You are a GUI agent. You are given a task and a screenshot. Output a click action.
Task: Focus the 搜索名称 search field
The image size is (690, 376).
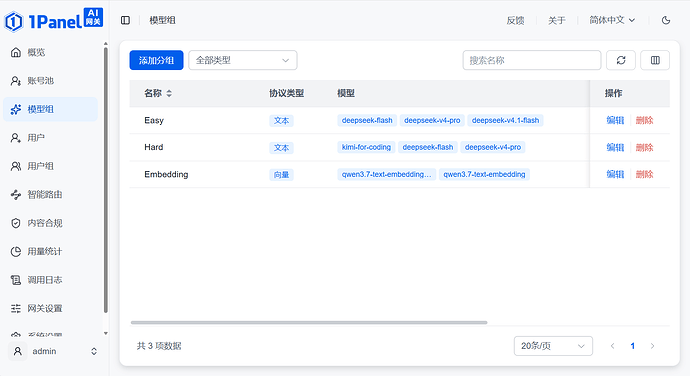tap(532, 60)
